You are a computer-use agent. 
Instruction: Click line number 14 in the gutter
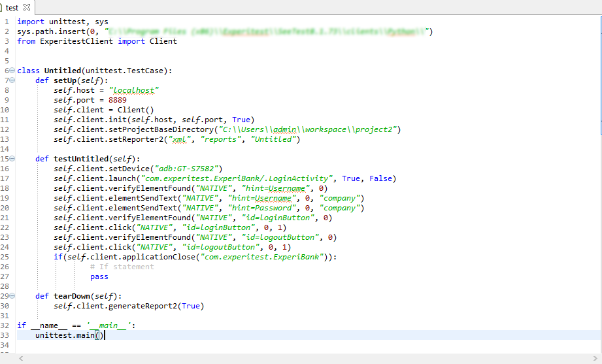[5, 149]
